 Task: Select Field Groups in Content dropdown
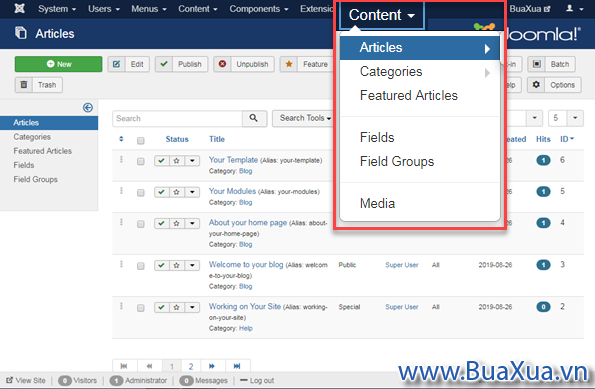pos(397,162)
